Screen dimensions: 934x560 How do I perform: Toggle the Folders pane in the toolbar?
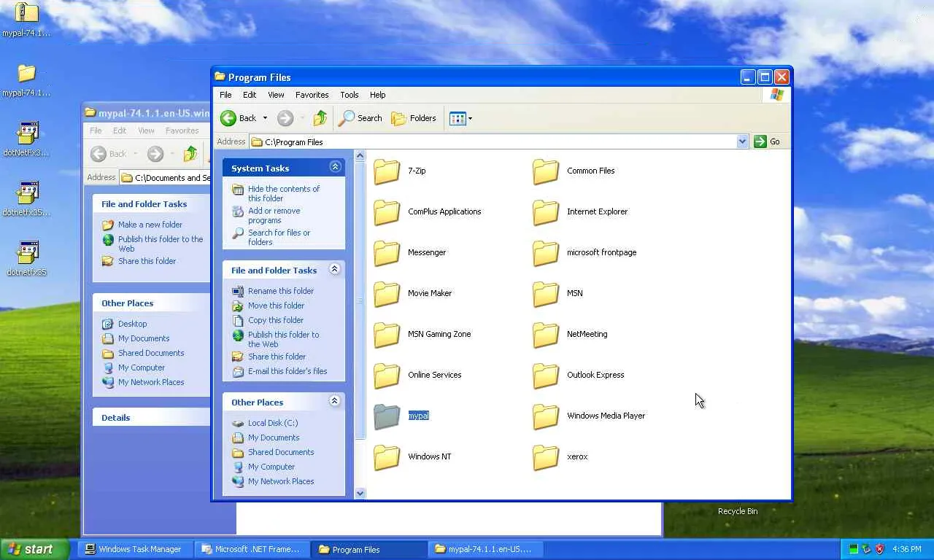tap(414, 118)
